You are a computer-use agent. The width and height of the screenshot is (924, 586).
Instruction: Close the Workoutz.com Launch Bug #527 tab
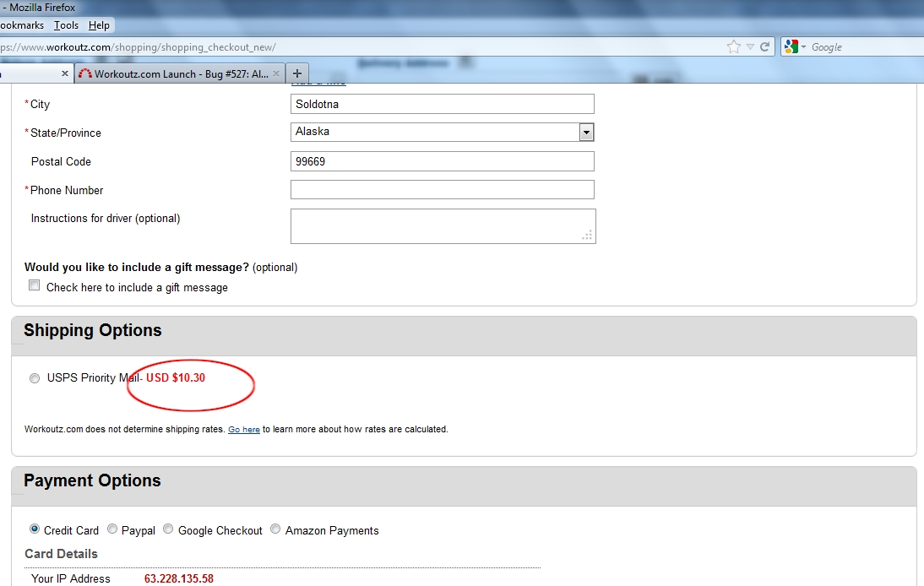pyautogui.click(x=276, y=73)
